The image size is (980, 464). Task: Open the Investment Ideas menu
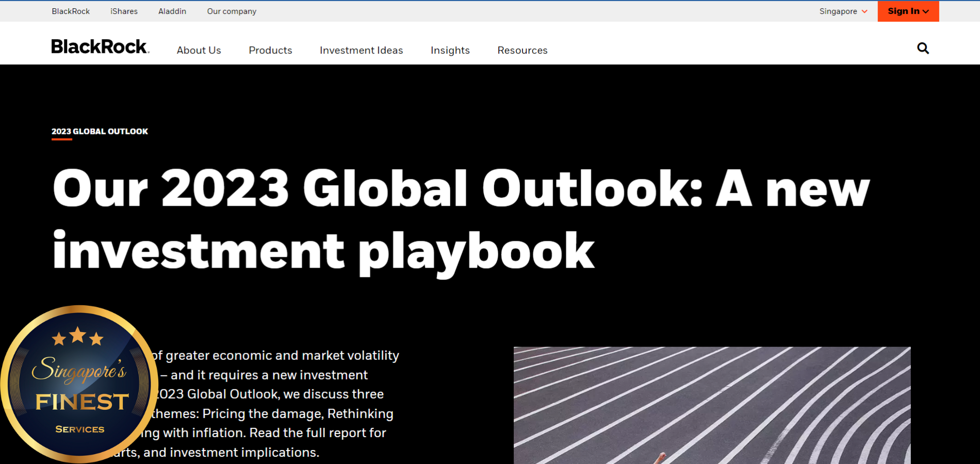pyautogui.click(x=361, y=51)
